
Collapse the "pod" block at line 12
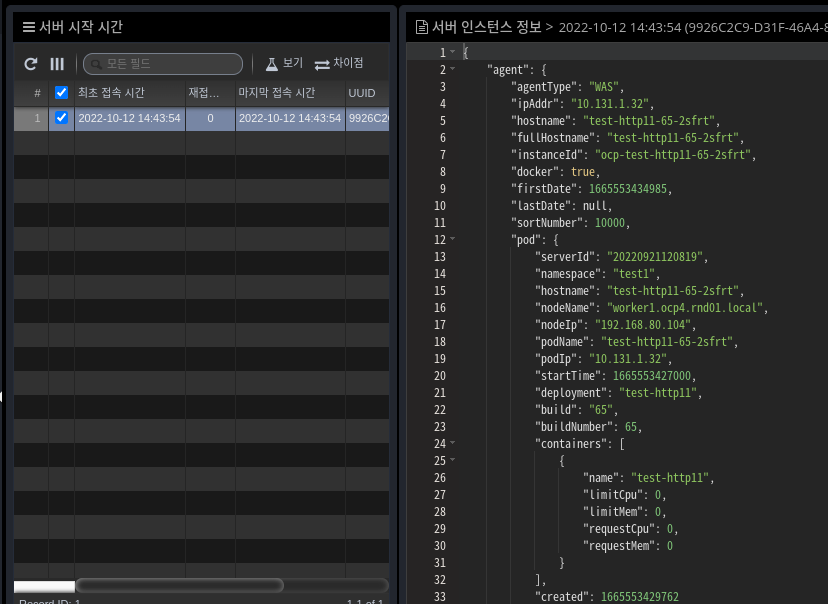(452, 240)
